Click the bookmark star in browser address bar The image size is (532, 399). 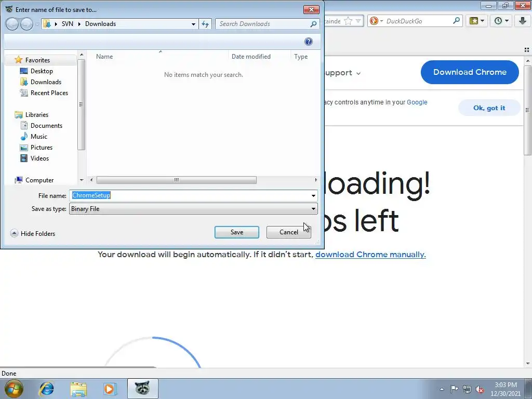pos(348,21)
